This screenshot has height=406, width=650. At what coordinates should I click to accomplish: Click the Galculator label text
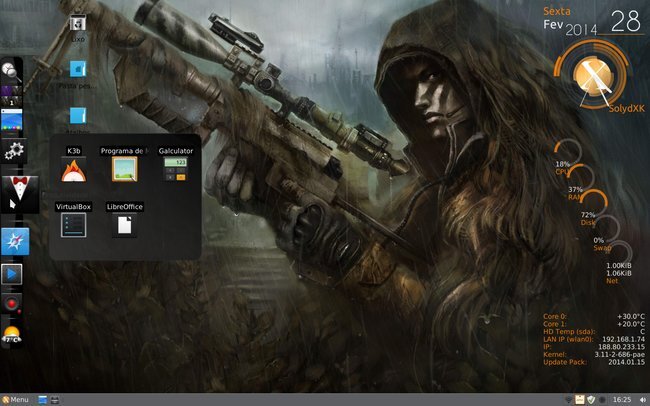[x=176, y=151]
